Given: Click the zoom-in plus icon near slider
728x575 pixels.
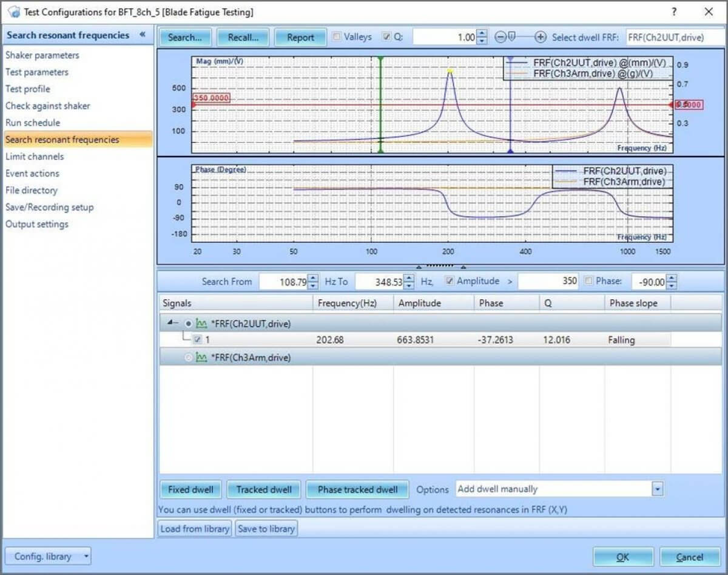Looking at the screenshot, I should click(x=541, y=37).
